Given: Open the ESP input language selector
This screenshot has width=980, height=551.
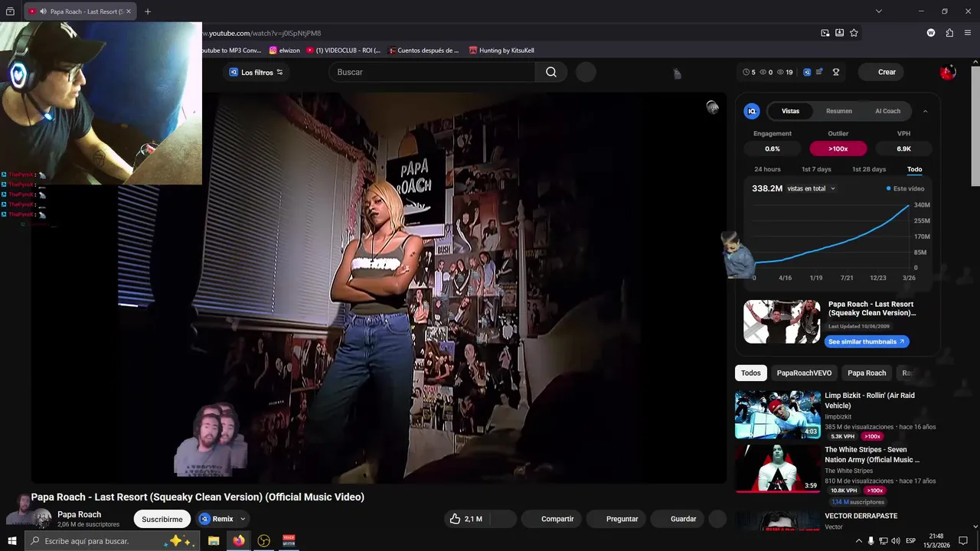Looking at the screenshot, I should tap(910, 541).
